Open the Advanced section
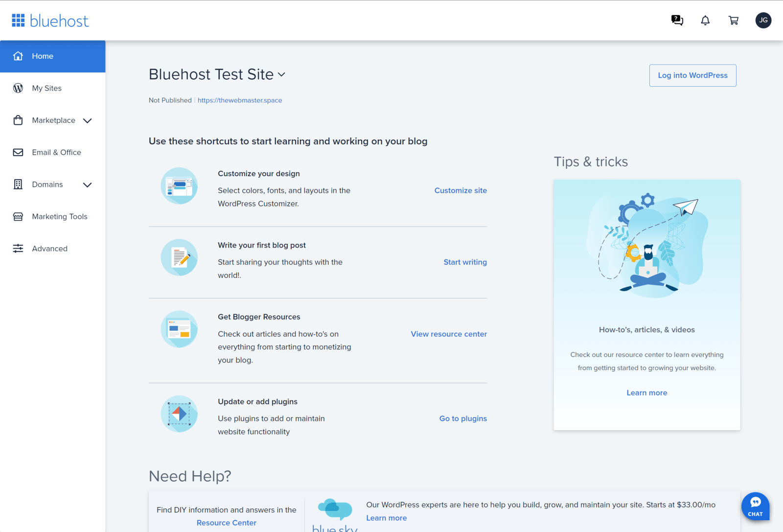The image size is (783, 532). click(53, 249)
